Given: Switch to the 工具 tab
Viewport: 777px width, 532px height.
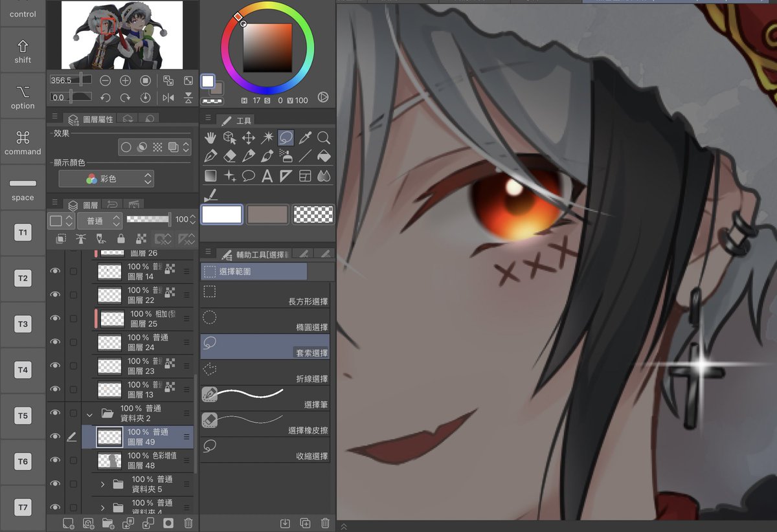Looking at the screenshot, I should click(x=236, y=120).
